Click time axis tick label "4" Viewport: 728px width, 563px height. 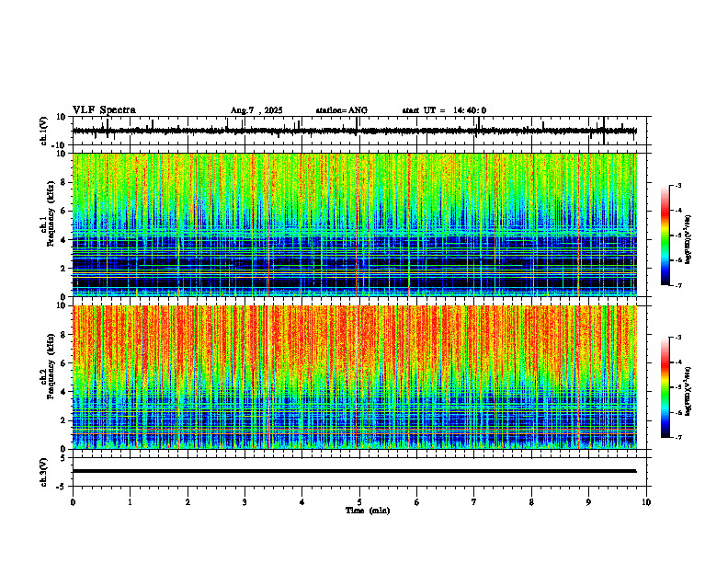(302, 502)
